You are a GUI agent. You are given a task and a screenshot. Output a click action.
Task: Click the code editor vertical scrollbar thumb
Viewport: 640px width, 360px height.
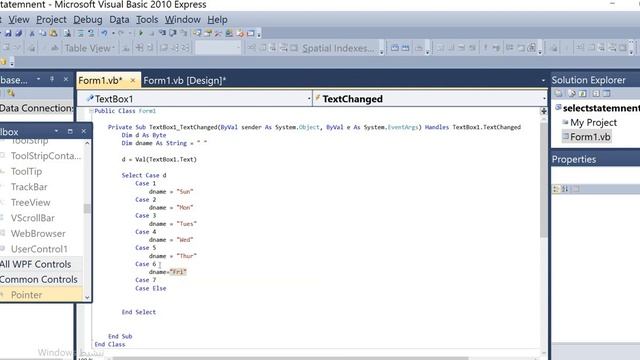543,180
